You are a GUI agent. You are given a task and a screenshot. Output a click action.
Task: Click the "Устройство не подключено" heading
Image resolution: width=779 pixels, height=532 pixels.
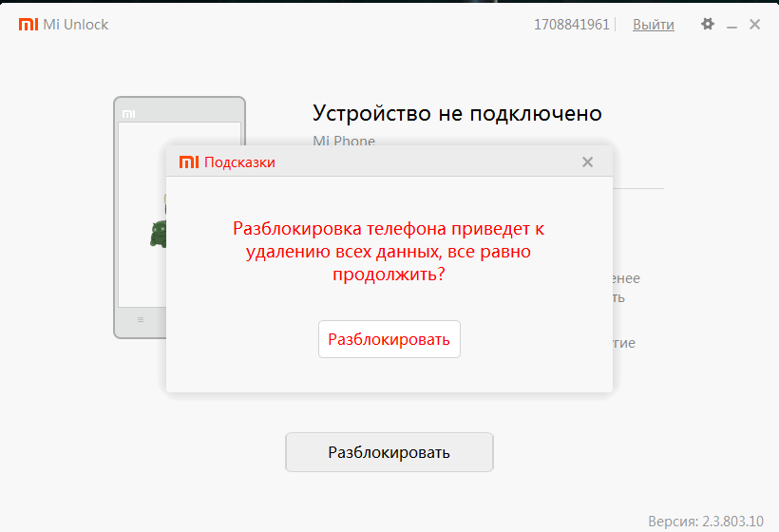(x=457, y=114)
